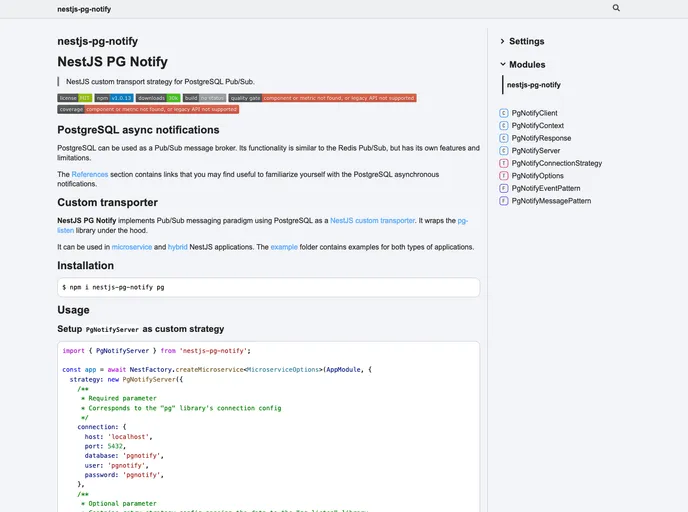Click the password: 'pgnotify' code line
Viewport: 688px width, 512px height.
coord(124,475)
